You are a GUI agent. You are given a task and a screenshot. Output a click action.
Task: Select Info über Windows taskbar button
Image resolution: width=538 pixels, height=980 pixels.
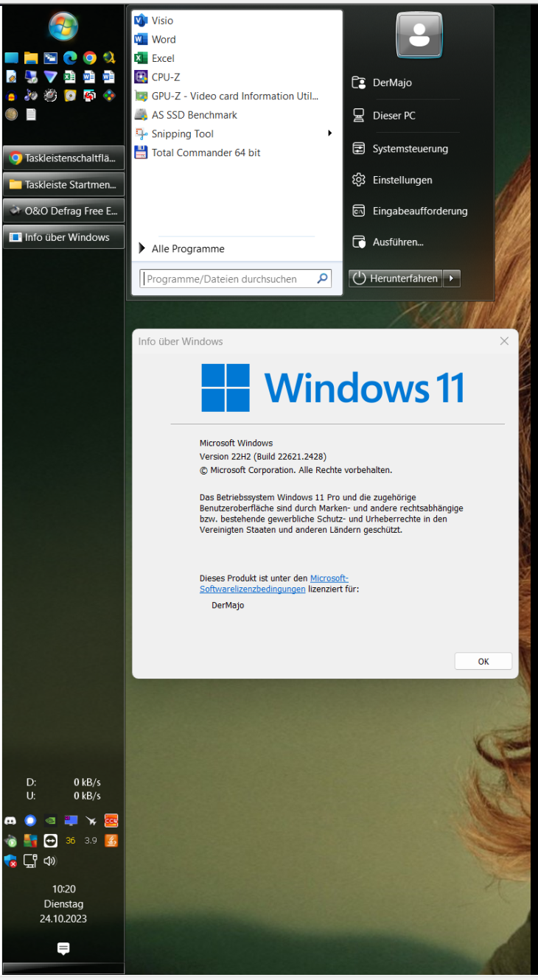63,237
